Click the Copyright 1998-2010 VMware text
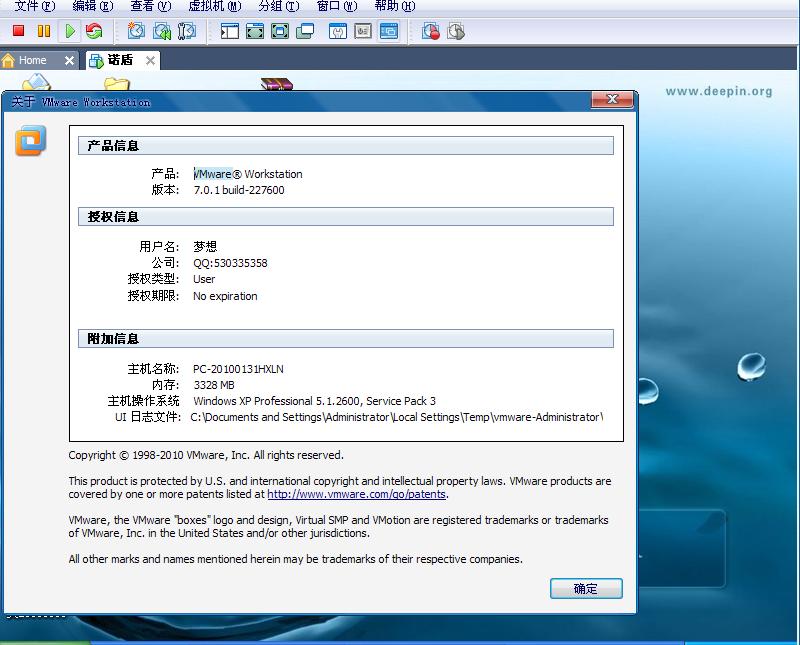This screenshot has height=645, width=800. point(206,455)
